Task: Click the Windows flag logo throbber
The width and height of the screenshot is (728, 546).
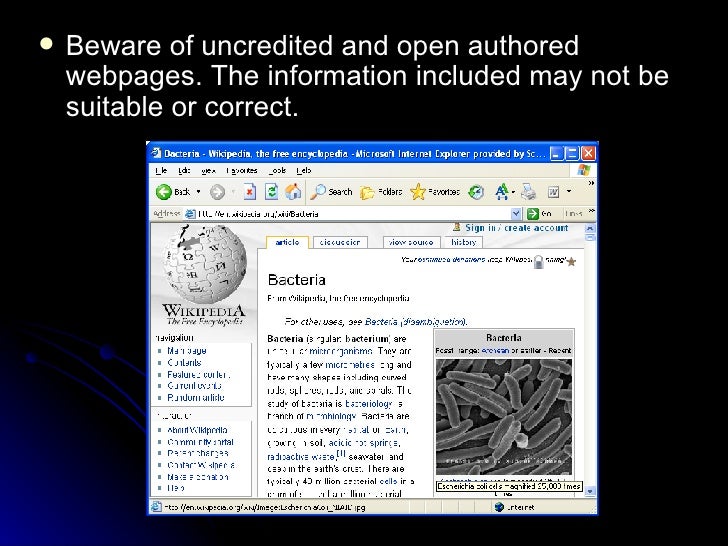Action: click(x=584, y=170)
